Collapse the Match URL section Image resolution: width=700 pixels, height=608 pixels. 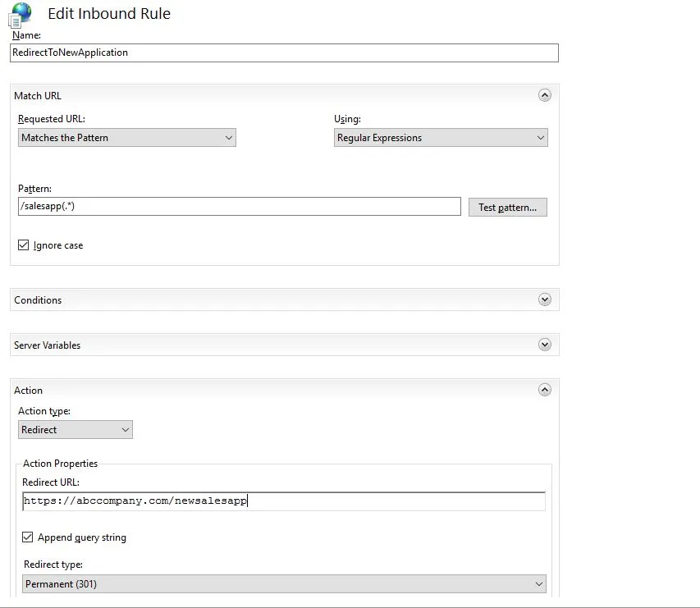pyautogui.click(x=544, y=95)
